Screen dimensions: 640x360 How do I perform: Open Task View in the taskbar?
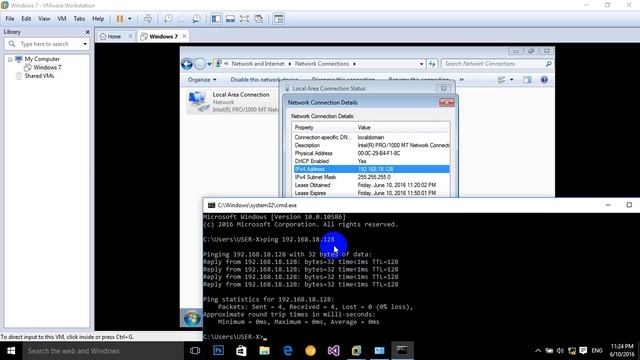coord(195,351)
